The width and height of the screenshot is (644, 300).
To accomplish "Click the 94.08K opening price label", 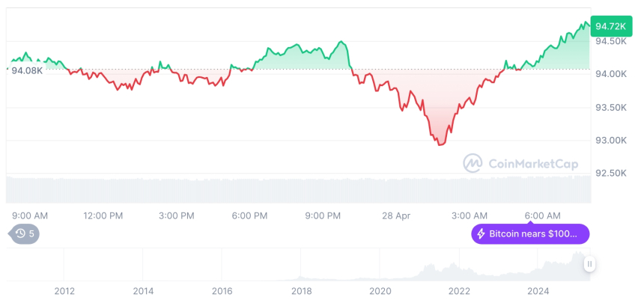I will (27, 70).
